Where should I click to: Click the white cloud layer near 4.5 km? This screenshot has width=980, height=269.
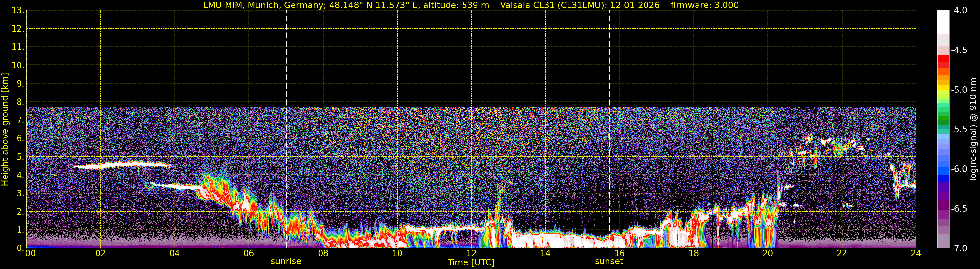[123, 165]
